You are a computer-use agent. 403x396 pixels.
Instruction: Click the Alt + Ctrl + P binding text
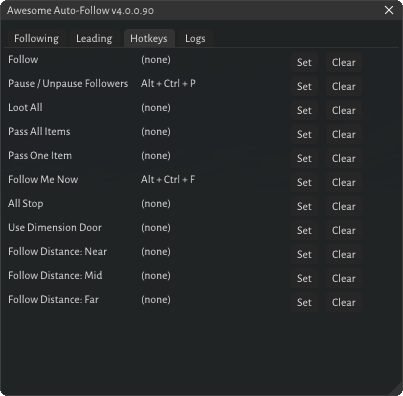click(x=168, y=83)
